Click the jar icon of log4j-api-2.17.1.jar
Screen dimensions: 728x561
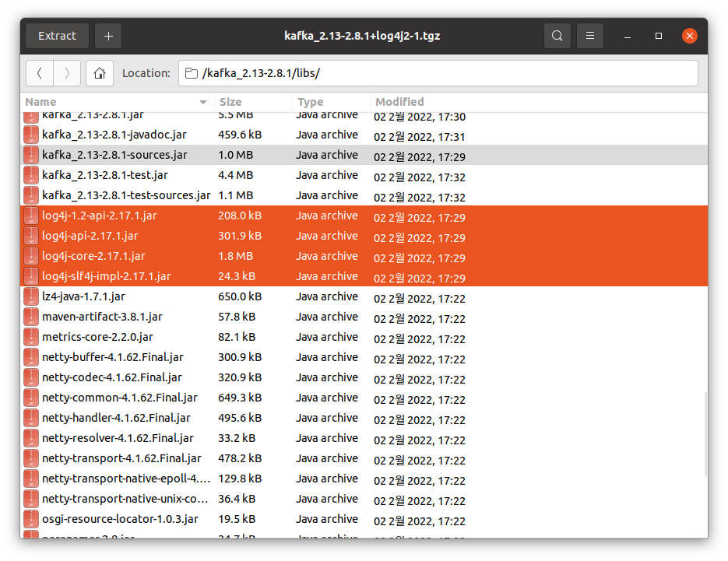(x=31, y=236)
